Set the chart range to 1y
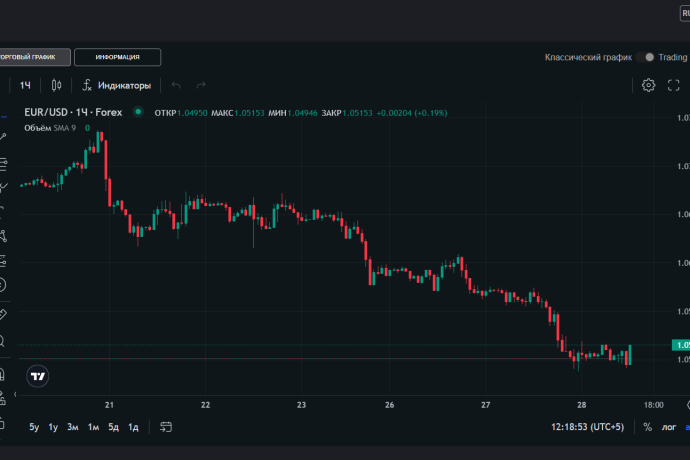This screenshot has width=690, height=460. (53, 427)
